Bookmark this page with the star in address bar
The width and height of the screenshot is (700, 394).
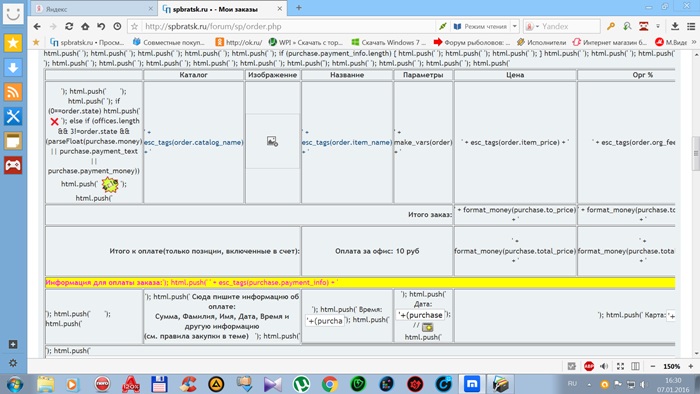tap(134, 27)
